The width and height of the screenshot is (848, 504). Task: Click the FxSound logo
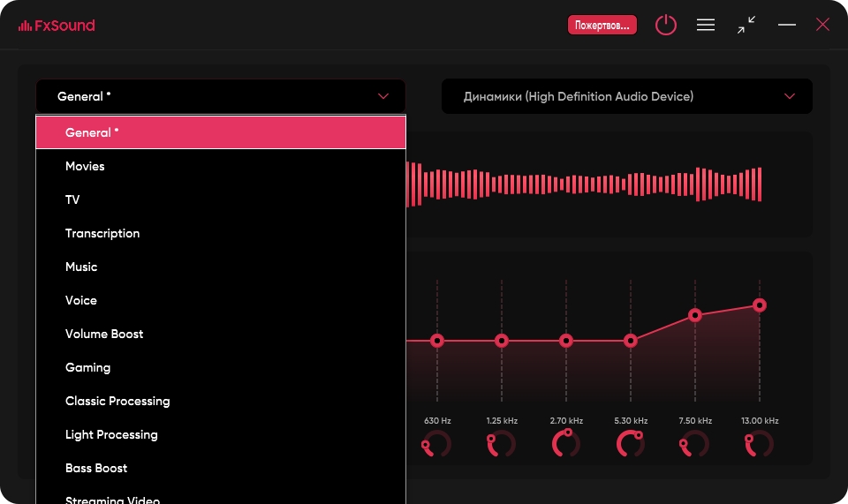57,26
